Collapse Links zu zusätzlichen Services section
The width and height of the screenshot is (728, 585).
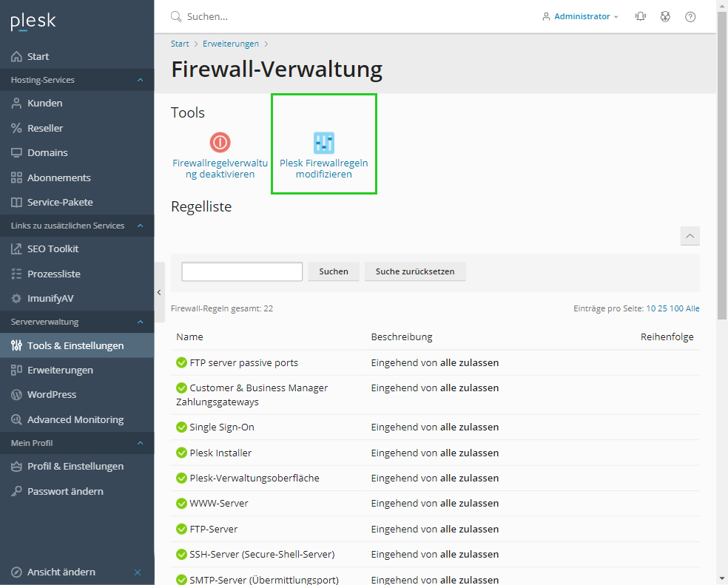click(141, 226)
